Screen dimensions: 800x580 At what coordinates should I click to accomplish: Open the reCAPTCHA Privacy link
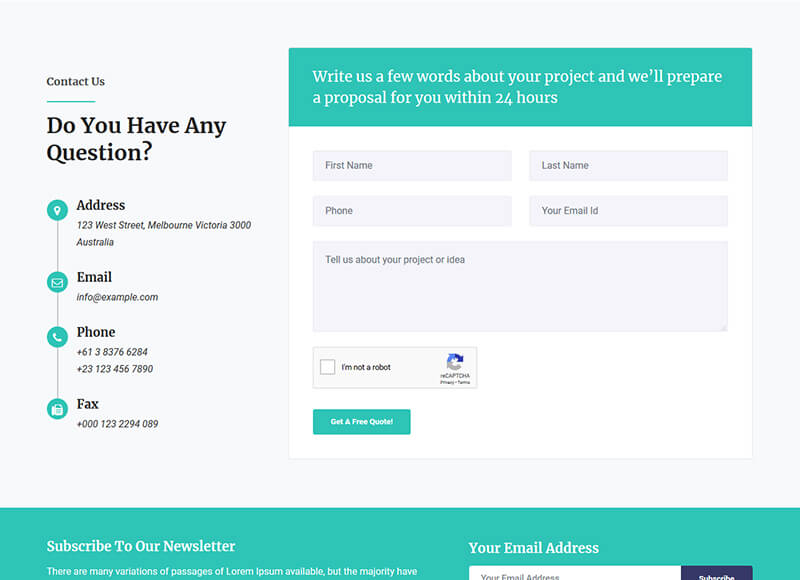point(446,382)
